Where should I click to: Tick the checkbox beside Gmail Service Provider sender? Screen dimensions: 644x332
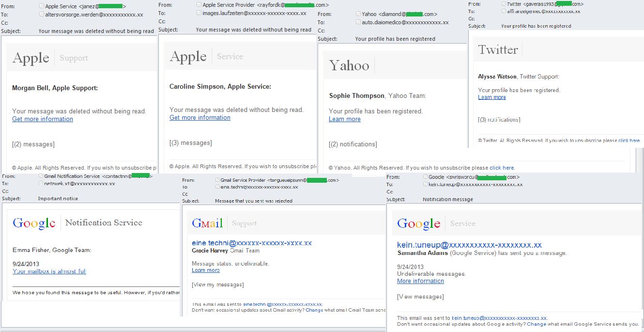tap(217, 180)
